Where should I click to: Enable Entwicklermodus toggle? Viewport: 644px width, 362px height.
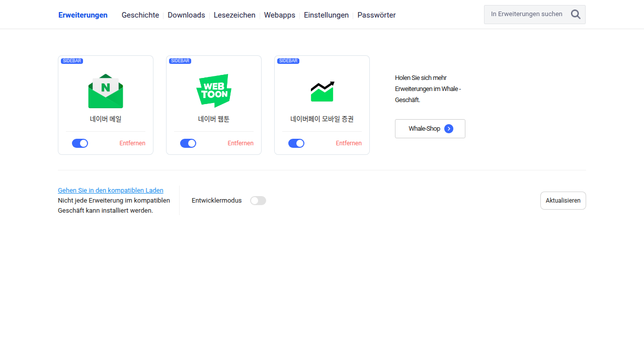pos(258,201)
